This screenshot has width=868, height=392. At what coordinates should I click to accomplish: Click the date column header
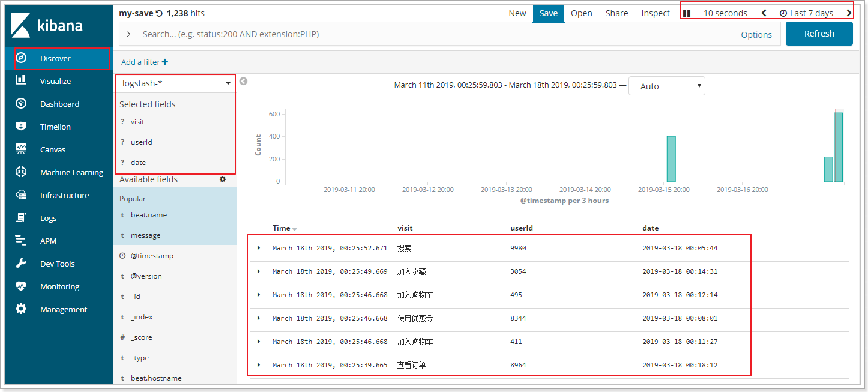[650, 228]
